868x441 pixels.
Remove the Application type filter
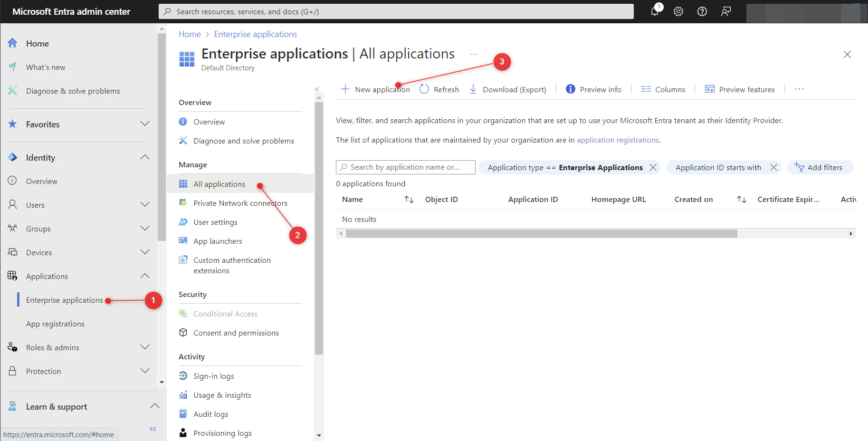click(653, 167)
